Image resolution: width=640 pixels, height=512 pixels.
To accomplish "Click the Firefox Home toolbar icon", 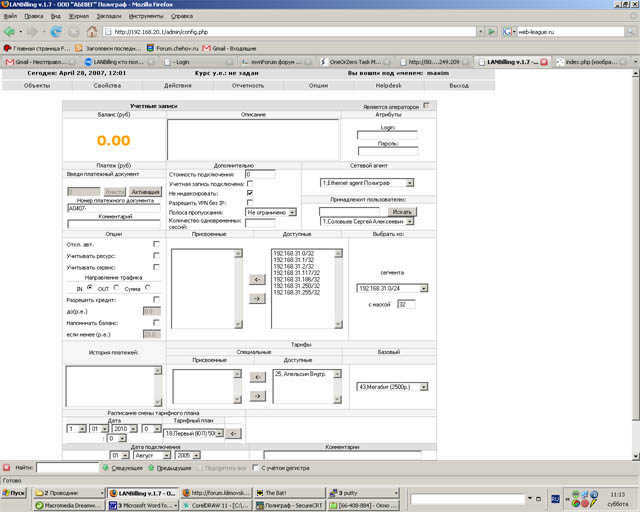I will 92,31.
